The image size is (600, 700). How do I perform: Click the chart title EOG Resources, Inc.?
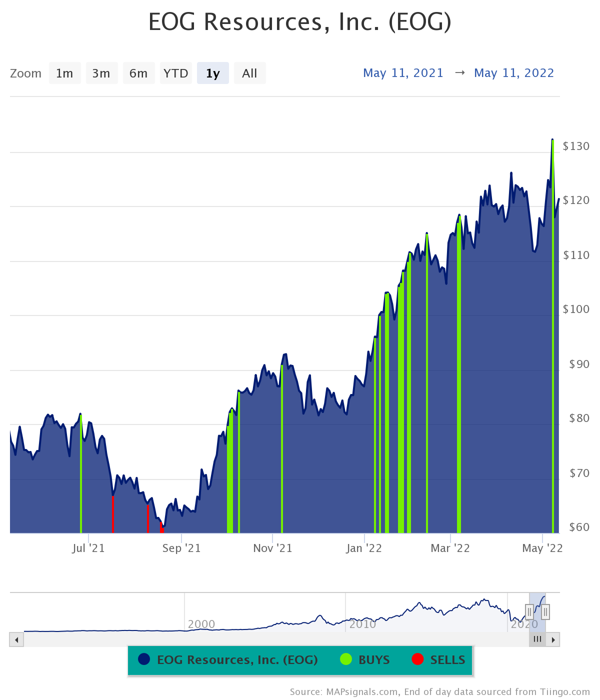coord(300,22)
